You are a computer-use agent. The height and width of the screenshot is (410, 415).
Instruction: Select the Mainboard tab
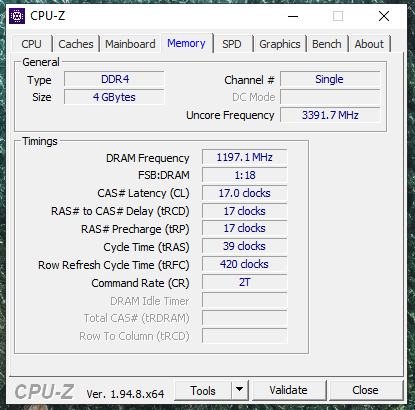pyautogui.click(x=130, y=44)
